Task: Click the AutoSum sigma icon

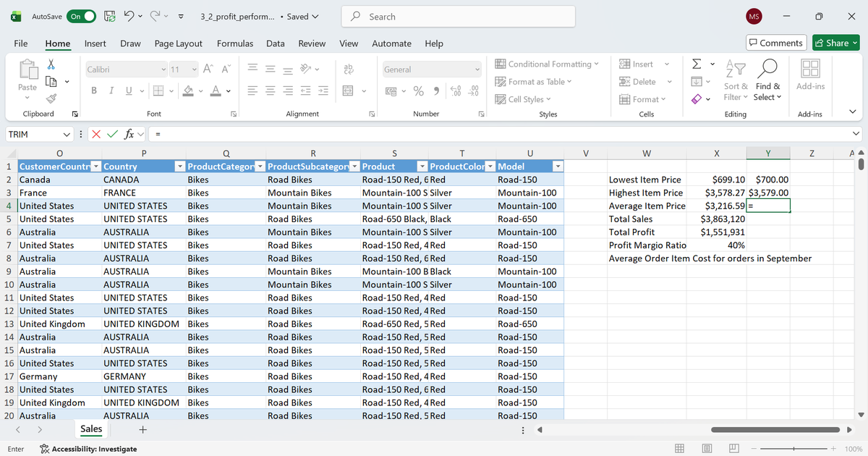Action: pyautogui.click(x=696, y=65)
